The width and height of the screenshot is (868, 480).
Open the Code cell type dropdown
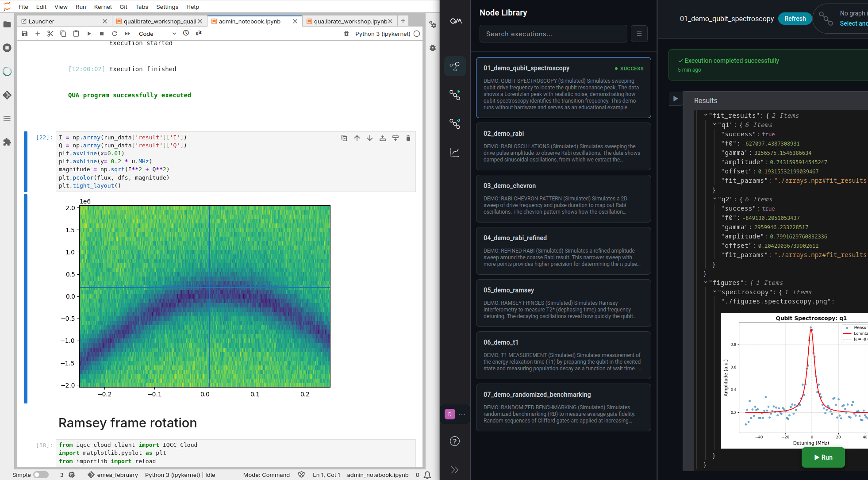[157, 34]
